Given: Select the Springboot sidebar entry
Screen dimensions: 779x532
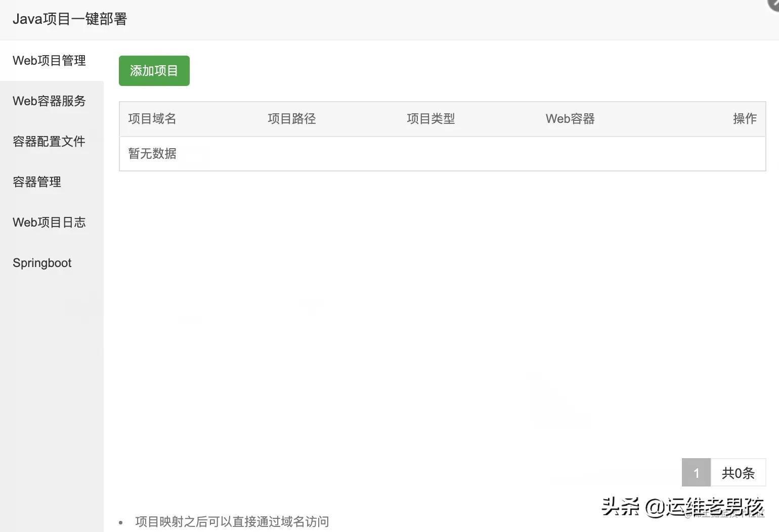Looking at the screenshot, I should (41, 262).
